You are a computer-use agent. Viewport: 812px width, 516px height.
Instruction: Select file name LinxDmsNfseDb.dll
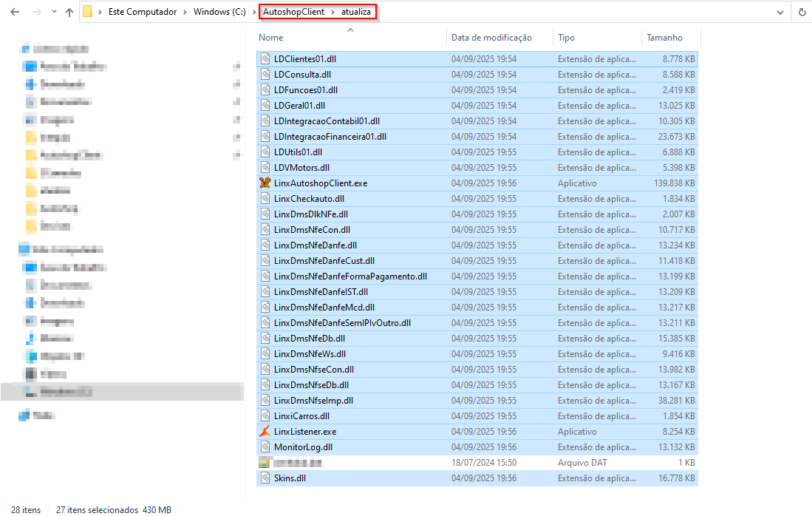point(311,385)
